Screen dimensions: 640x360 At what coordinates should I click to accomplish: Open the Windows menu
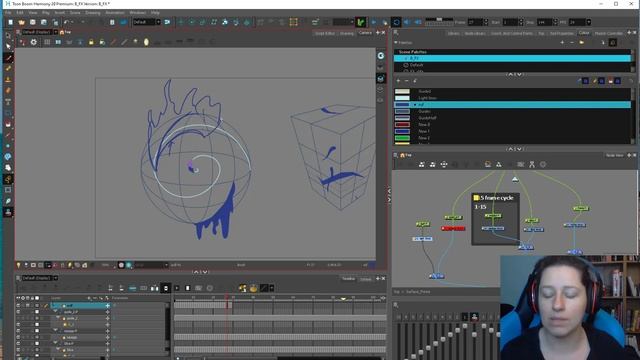click(138, 13)
